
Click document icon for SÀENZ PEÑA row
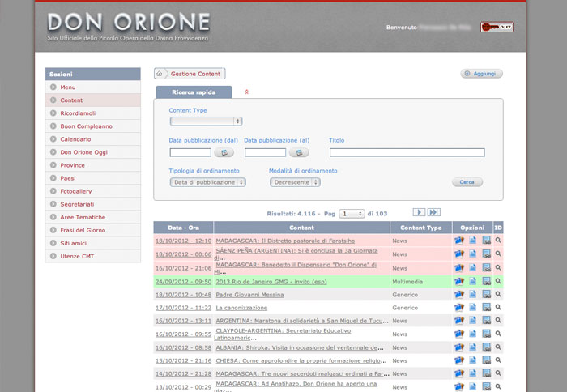pos(472,254)
